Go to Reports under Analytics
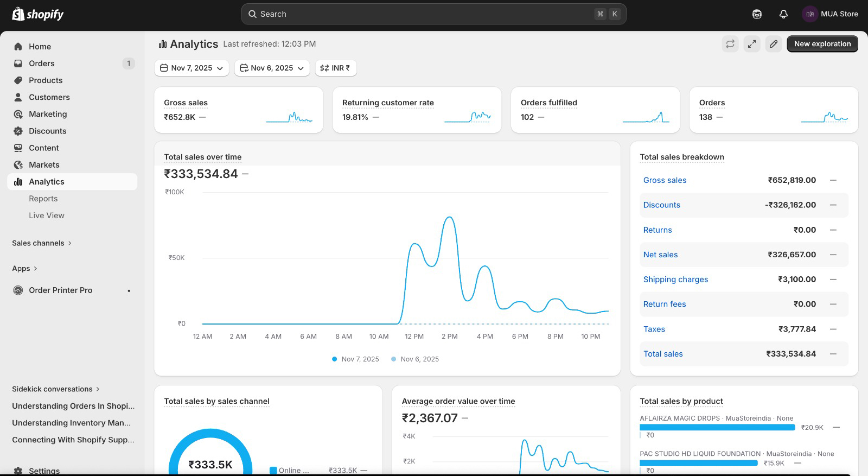 43,199
